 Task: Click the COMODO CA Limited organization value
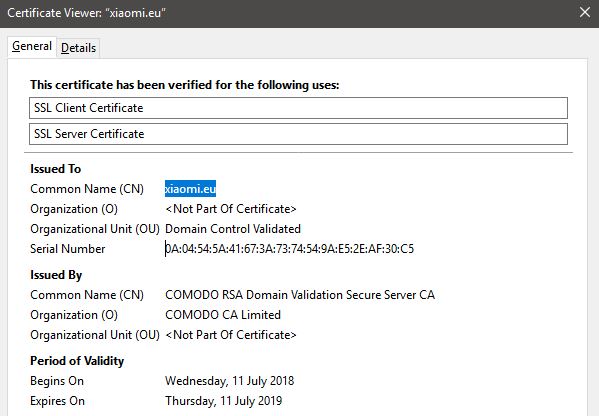click(x=223, y=315)
